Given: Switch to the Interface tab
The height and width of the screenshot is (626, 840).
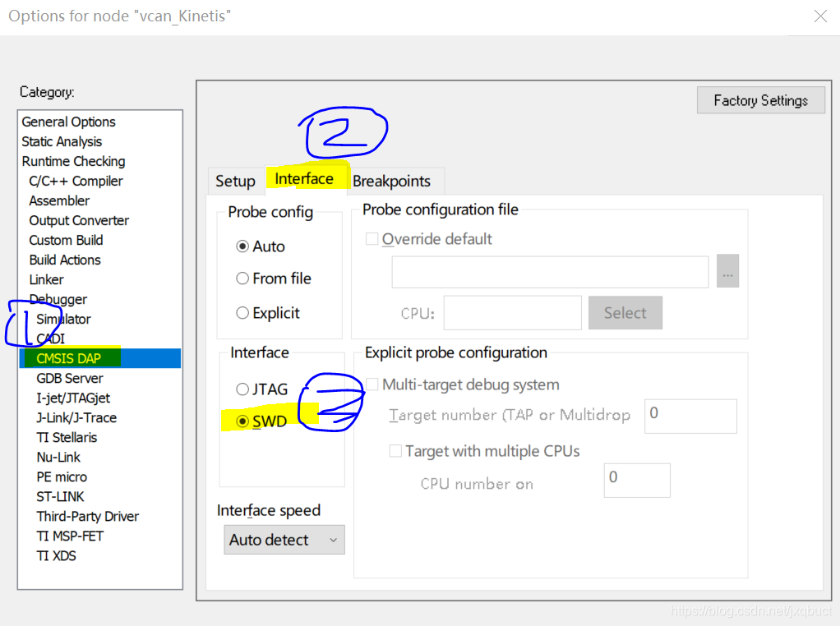Looking at the screenshot, I should click(304, 179).
